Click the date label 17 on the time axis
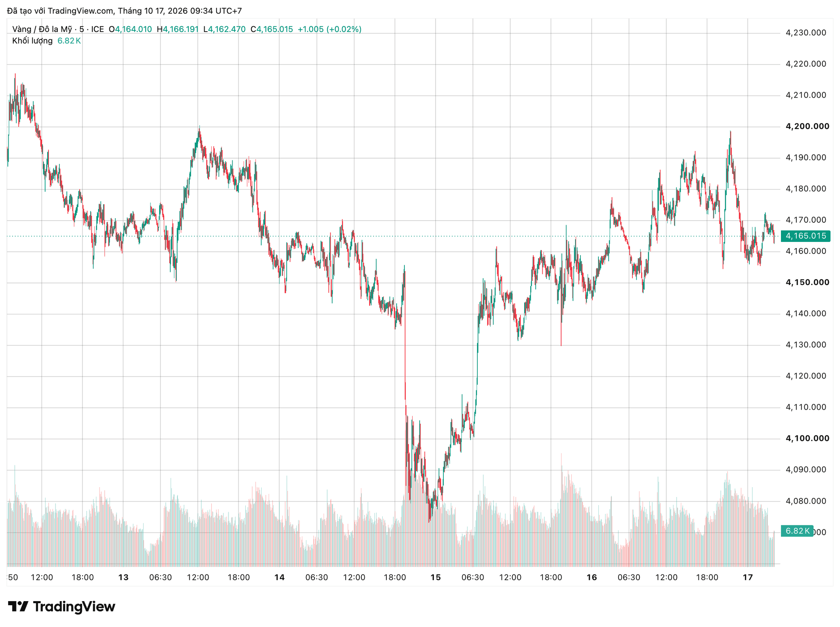The width and height of the screenshot is (840, 627). (x=748, y=577)
